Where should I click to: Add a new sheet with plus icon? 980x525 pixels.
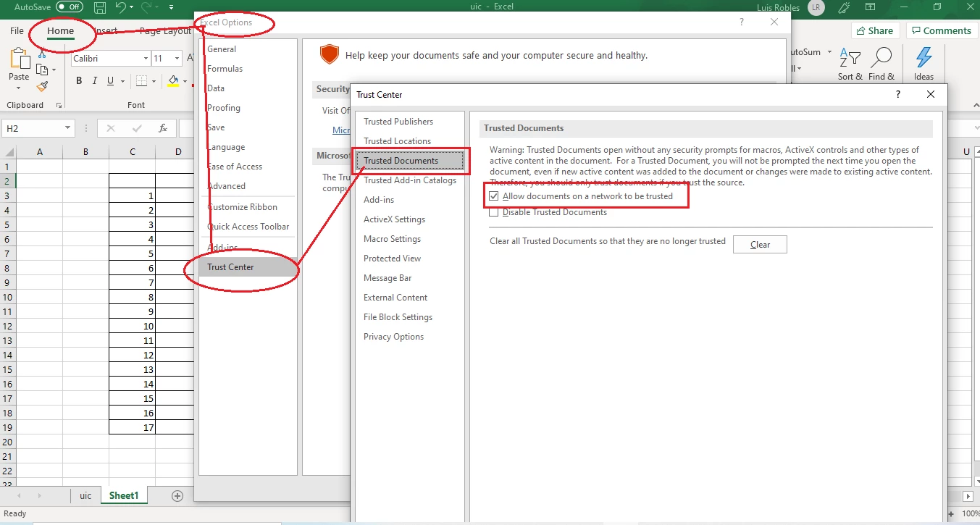tap(177, 495)
